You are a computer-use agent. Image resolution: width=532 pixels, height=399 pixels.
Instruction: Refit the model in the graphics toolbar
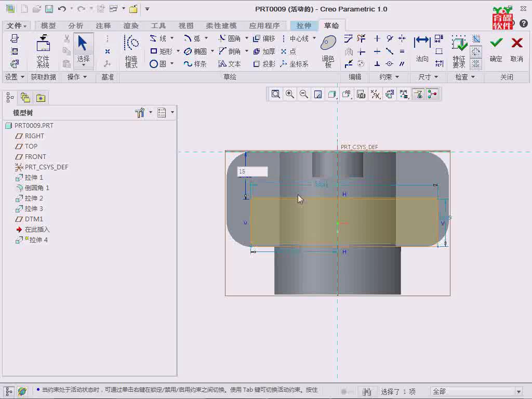275,94
